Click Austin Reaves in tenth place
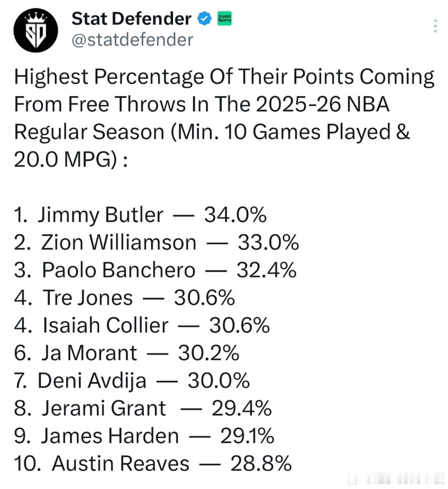Image resolution: width=448 pixels, height=489 pixels. [x=120, y=463]
